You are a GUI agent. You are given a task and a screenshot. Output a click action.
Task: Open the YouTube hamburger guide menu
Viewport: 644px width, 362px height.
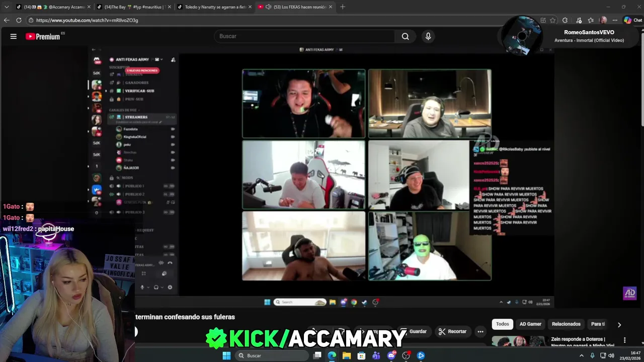tap(14, 36)
